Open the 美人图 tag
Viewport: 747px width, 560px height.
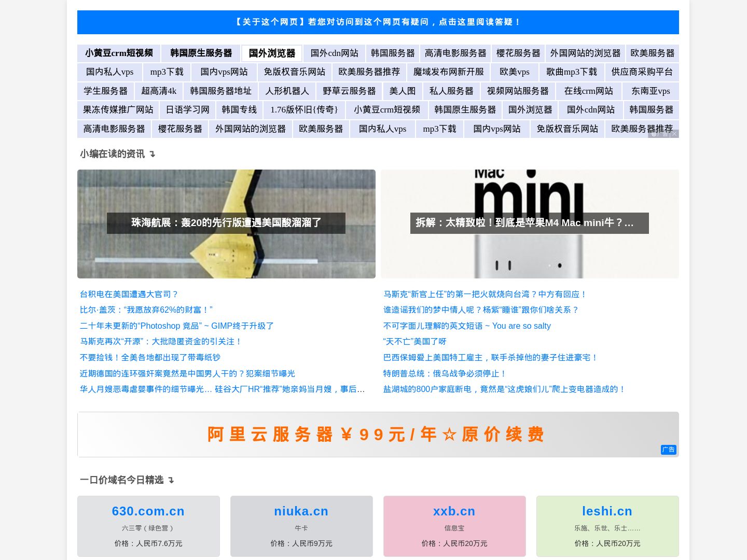[x=403, y=91]
